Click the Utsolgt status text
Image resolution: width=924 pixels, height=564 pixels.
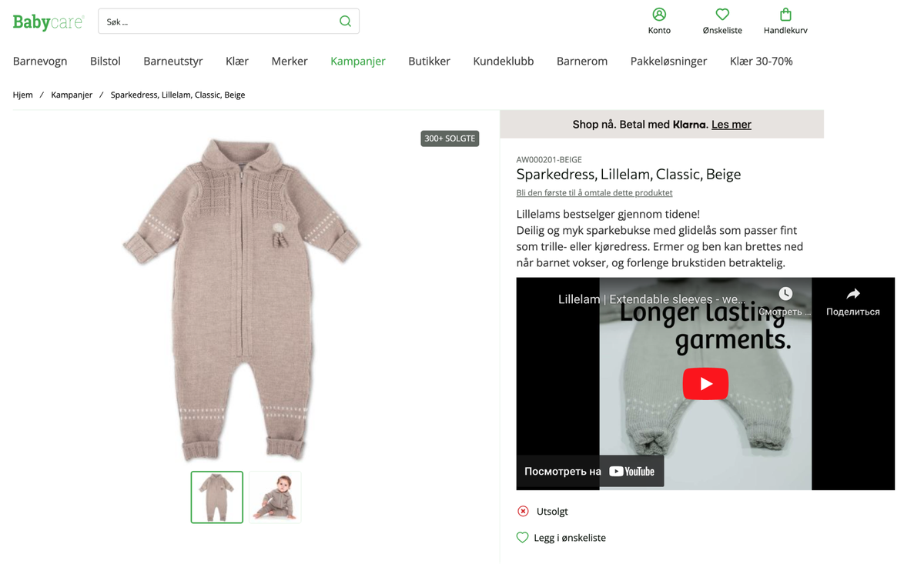[x=552, y=511]
